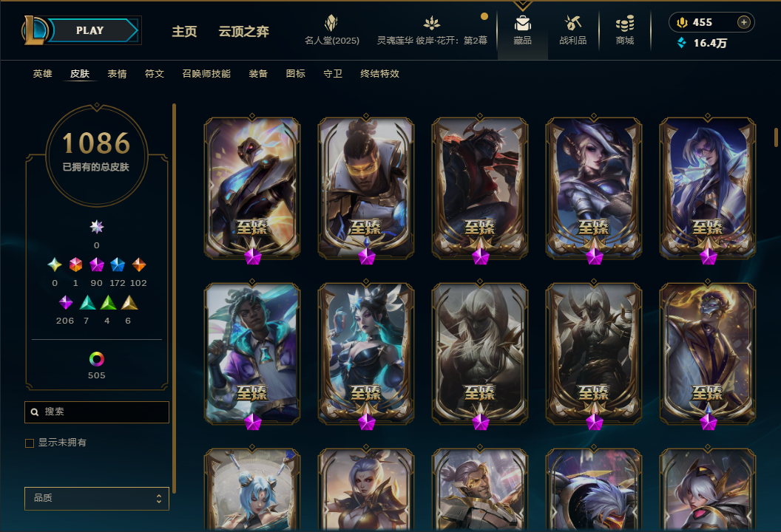The height and width of the screenshot is (532, 781).
Task: Go to the 云顶之弈 page
Action: point(243,31)
